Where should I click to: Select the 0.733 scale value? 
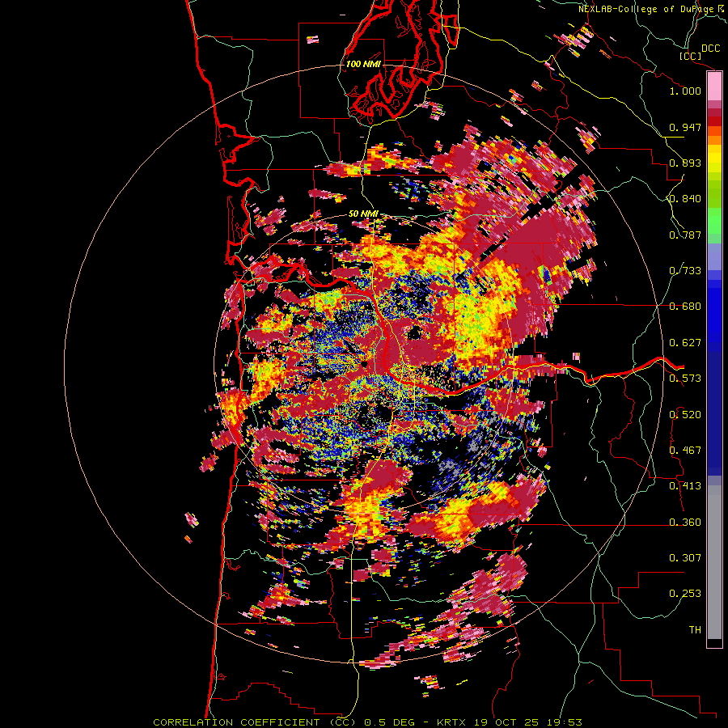685,271
